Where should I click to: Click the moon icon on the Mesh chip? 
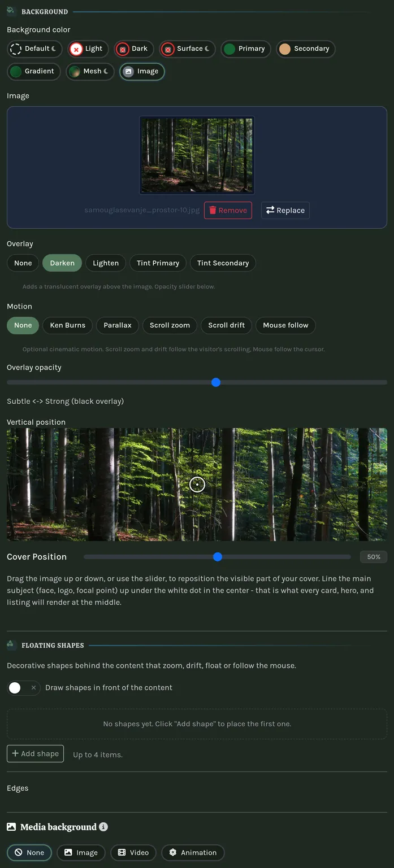106,71
